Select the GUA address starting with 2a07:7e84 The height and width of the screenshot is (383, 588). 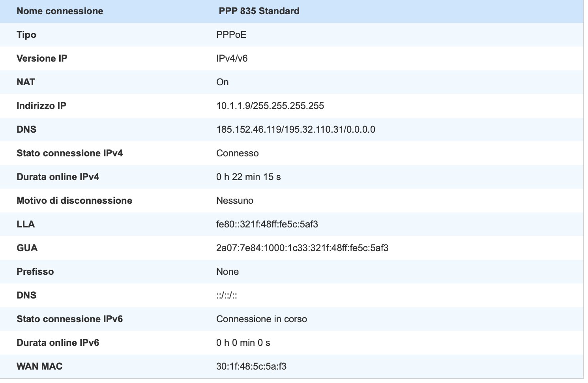click(x=302, y=248)
